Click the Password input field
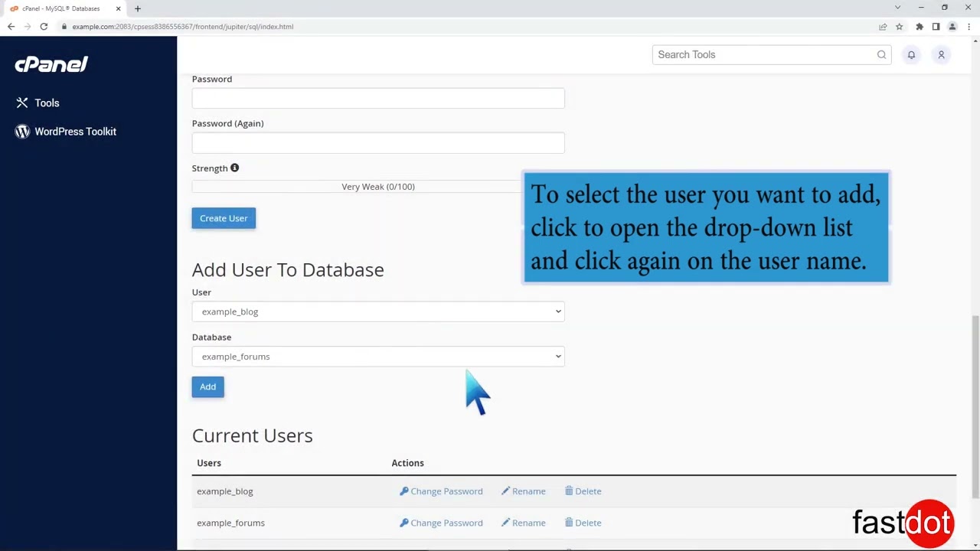This screenshot has width=980, height=551. 378,98
